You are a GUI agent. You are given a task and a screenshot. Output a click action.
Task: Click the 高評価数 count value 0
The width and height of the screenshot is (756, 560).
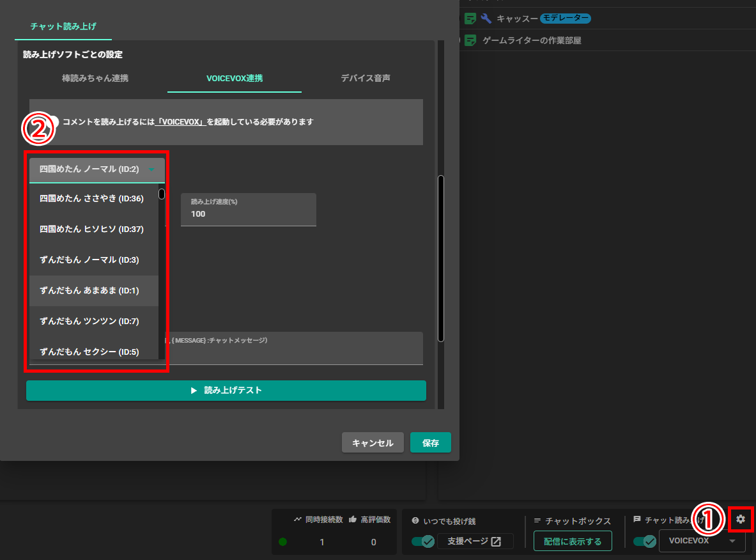[x=373, y=542]
